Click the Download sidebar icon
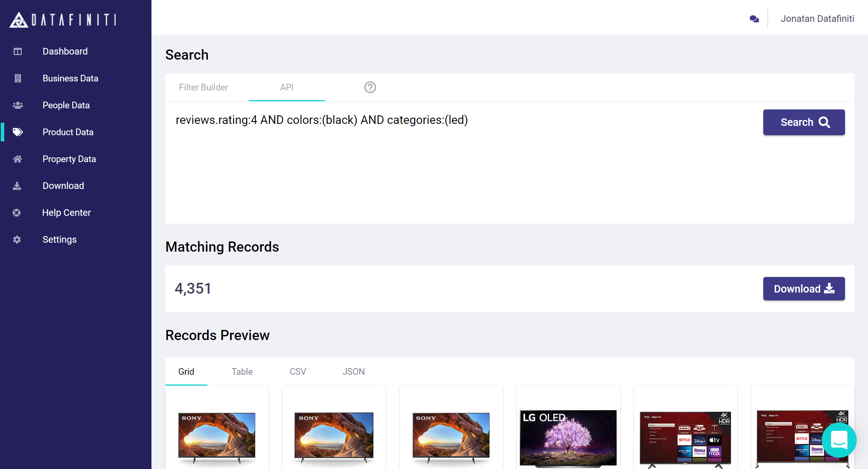 point(17,186)
